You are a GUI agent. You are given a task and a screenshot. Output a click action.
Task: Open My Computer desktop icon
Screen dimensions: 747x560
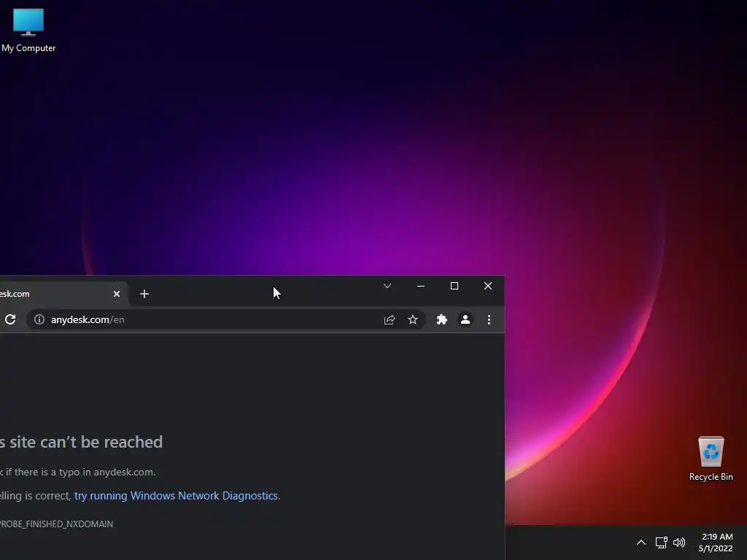[x=28, y=31]
